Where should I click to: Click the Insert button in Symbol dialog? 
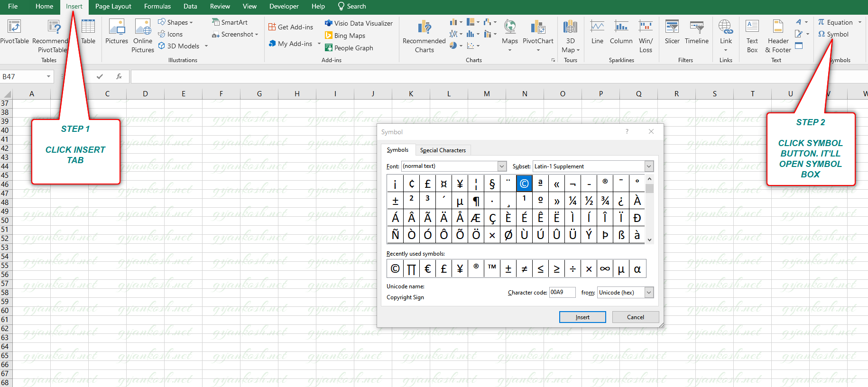pyautogui.click(x=582, y=317)
